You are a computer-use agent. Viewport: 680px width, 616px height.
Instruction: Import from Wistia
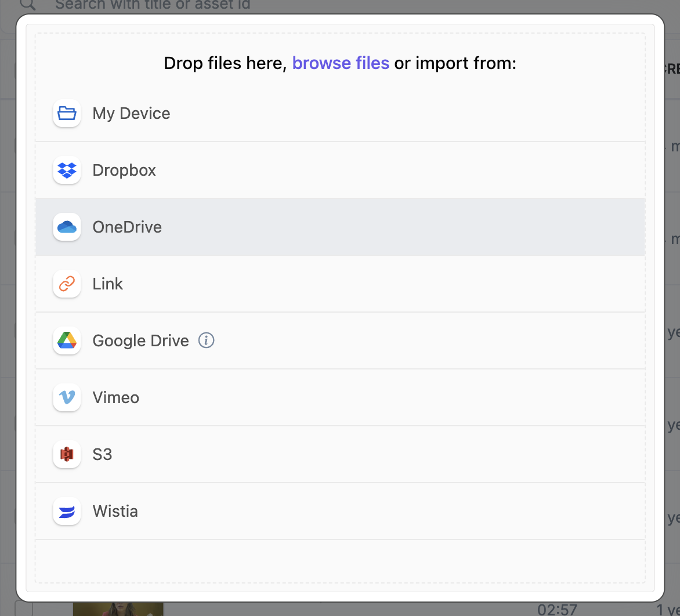tap(341, 511)
